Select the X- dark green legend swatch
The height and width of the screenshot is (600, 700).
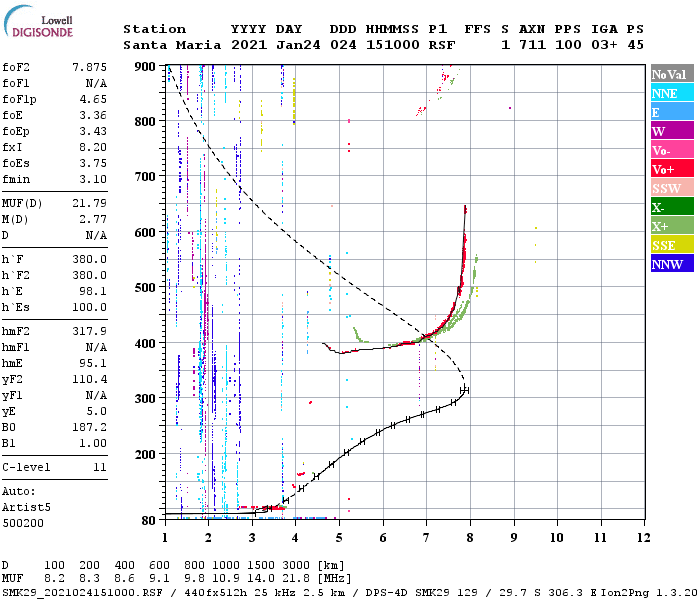672,207
